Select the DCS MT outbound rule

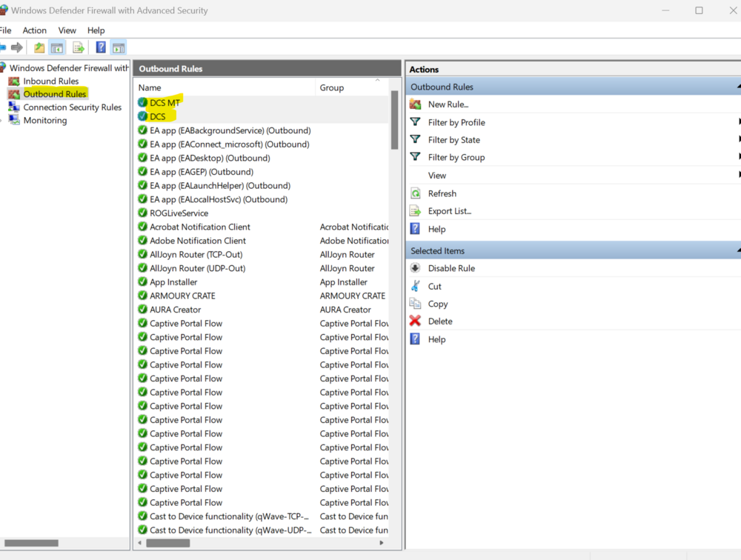click(x=161, y=103)
